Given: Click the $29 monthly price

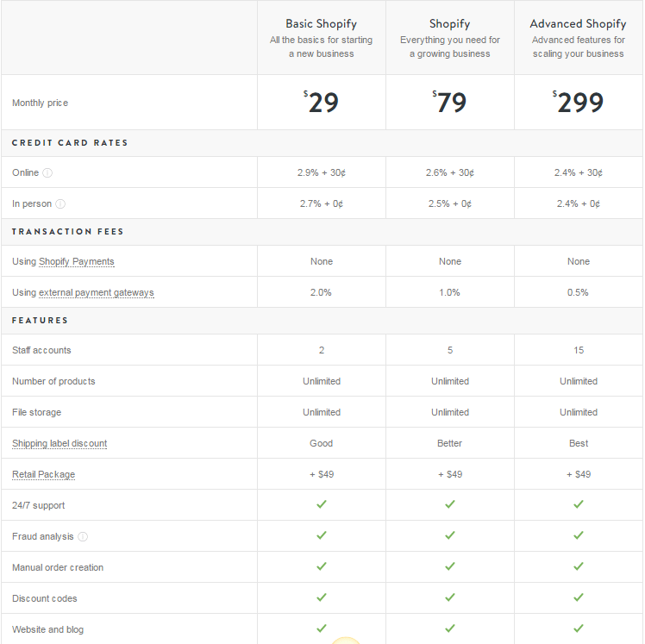Looking at the screenshot, I should [x=322, y=102].
